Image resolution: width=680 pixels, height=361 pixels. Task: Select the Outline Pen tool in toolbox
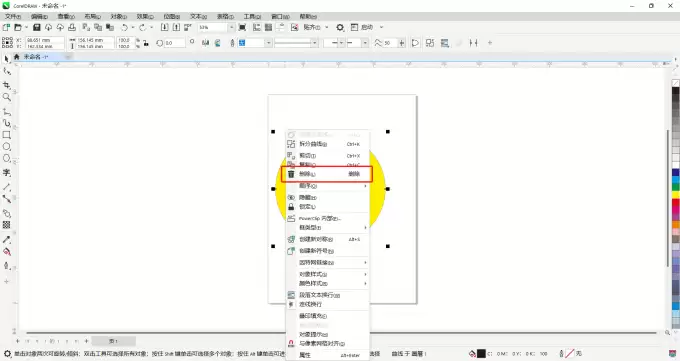point(7,266)
